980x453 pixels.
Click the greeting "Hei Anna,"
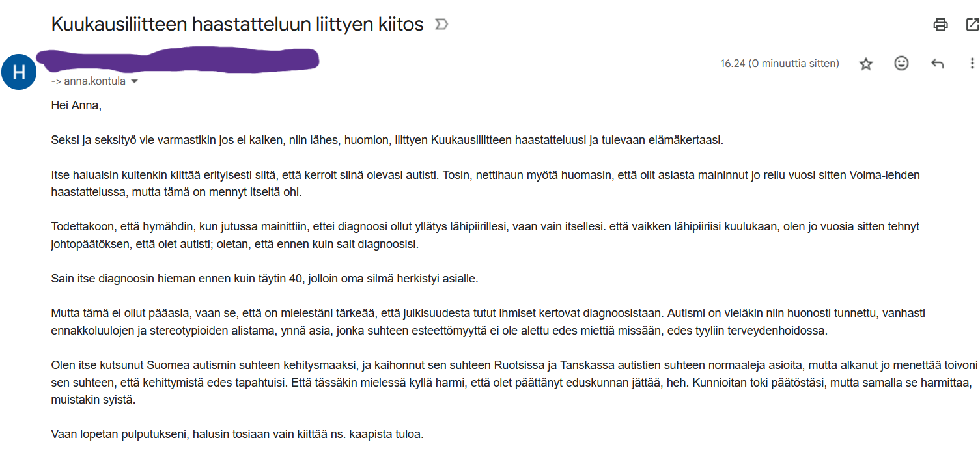coord(76,105)
